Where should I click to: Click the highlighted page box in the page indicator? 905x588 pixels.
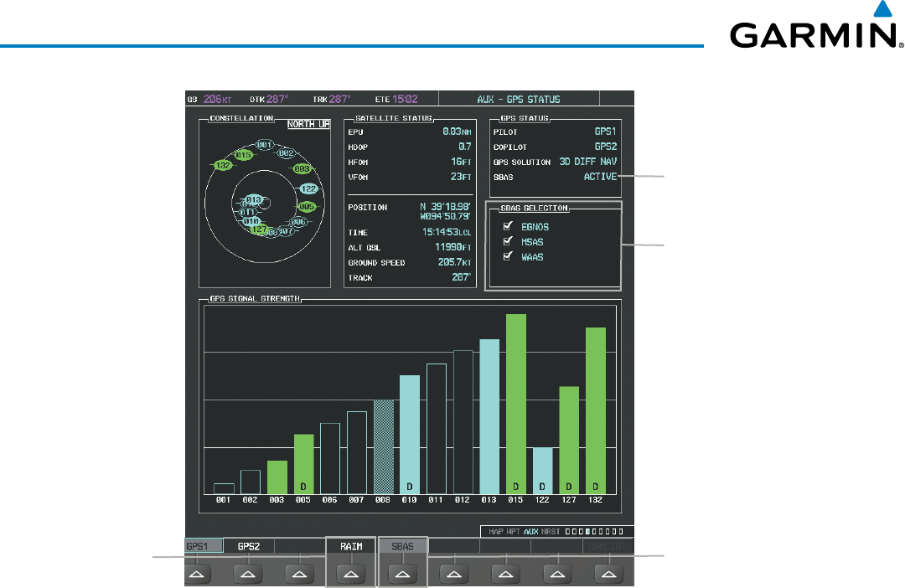587,531
